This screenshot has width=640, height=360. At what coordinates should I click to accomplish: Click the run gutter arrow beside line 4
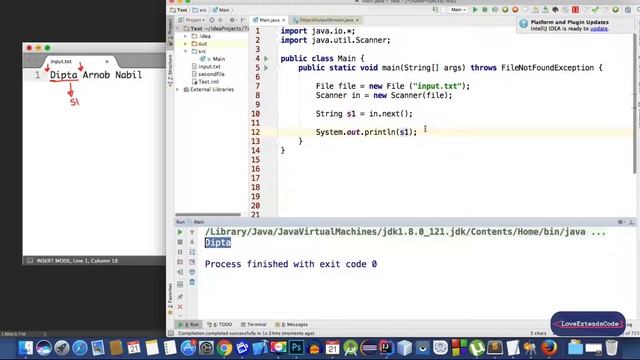(266, 59)
